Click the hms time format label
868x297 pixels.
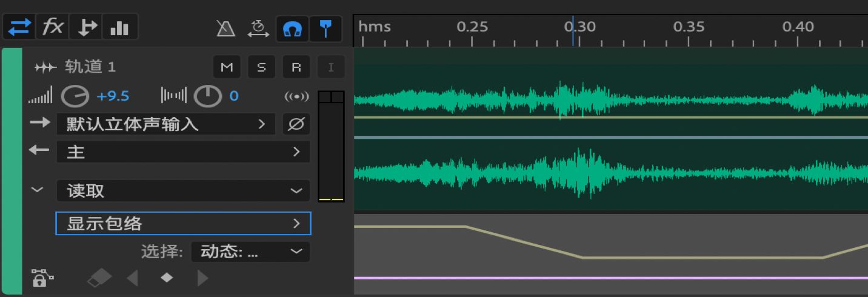[x=374, y=27]
